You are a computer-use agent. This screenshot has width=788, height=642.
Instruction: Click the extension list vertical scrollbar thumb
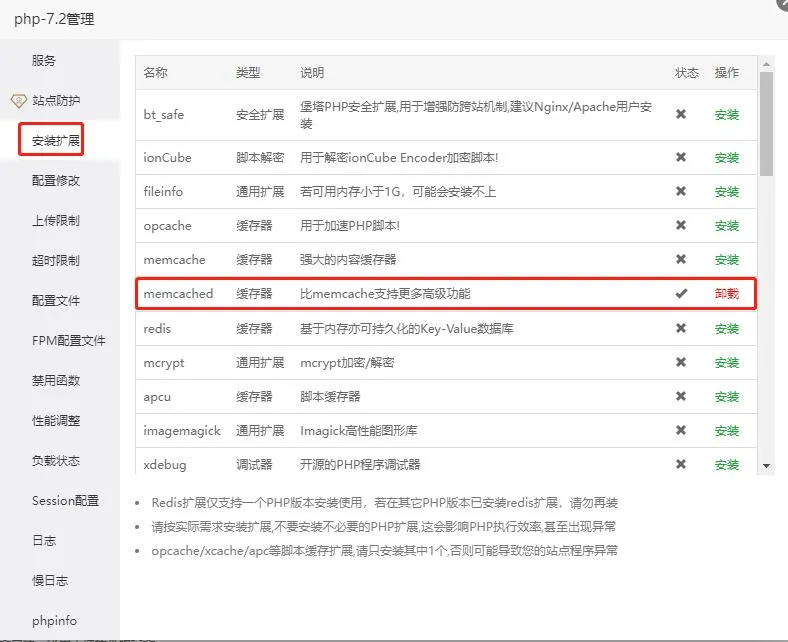tap(766, 125)
